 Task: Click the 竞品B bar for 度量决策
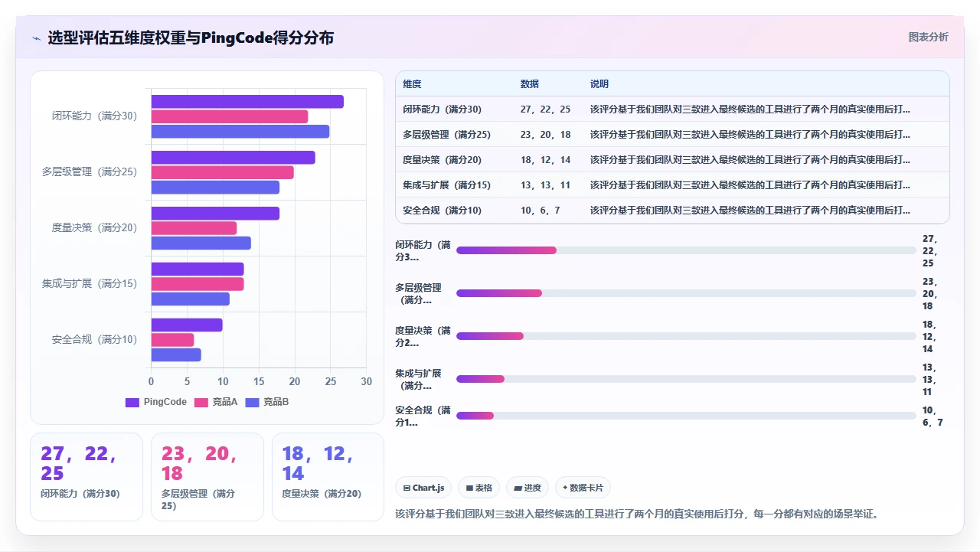(201, 243)
